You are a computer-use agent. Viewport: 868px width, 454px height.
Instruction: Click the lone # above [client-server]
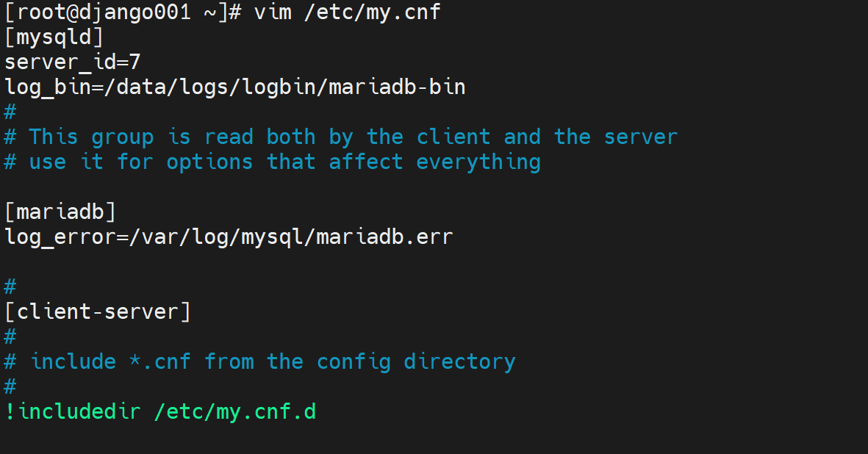click(x=10, y=287)
